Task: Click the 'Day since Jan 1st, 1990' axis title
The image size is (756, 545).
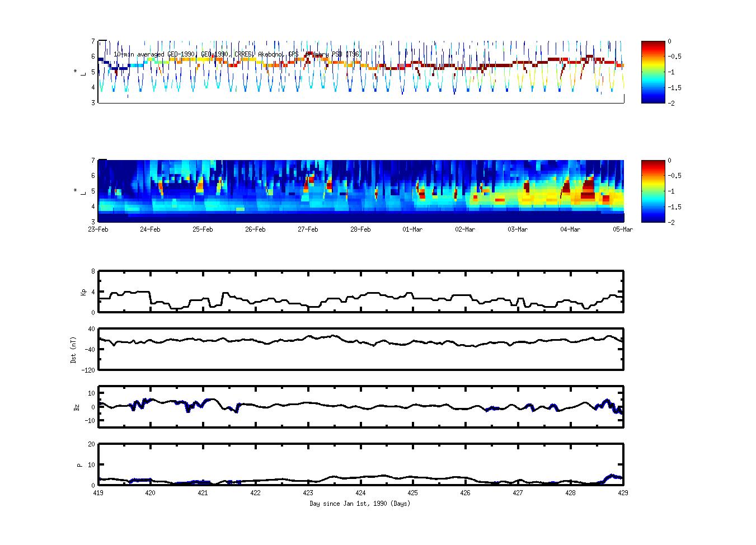Action: 360,504
